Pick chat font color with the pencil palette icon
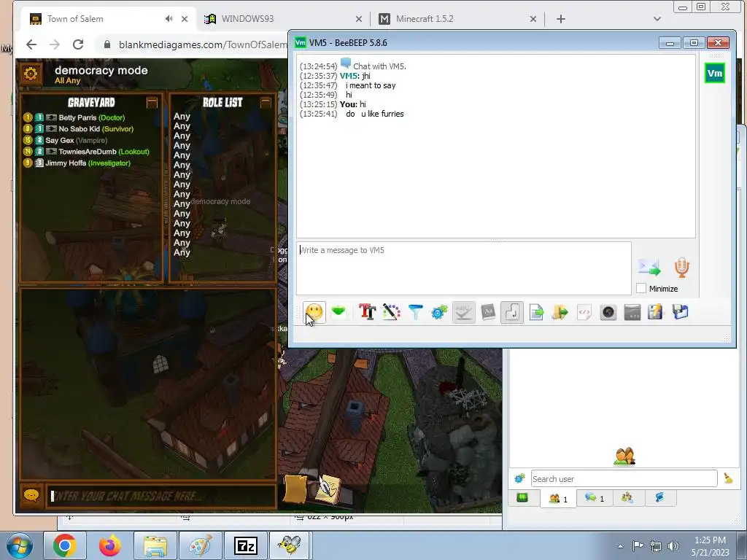This screenshot has width=747, height=560. pos(391,312)
